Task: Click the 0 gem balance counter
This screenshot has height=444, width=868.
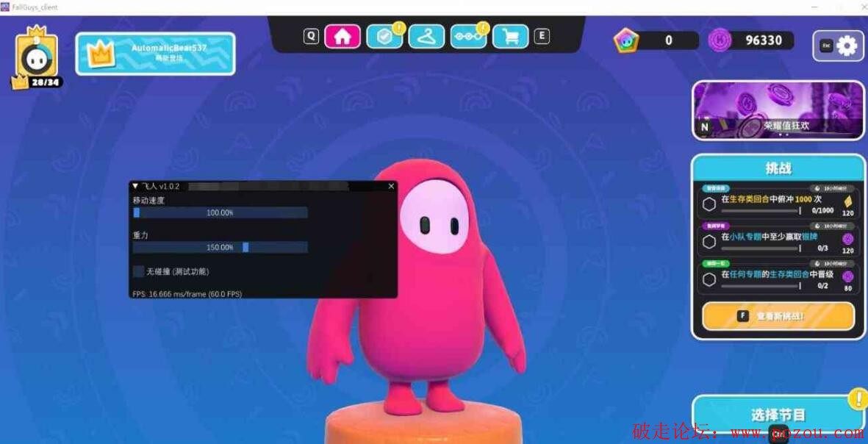Action: tap(669, 40)
